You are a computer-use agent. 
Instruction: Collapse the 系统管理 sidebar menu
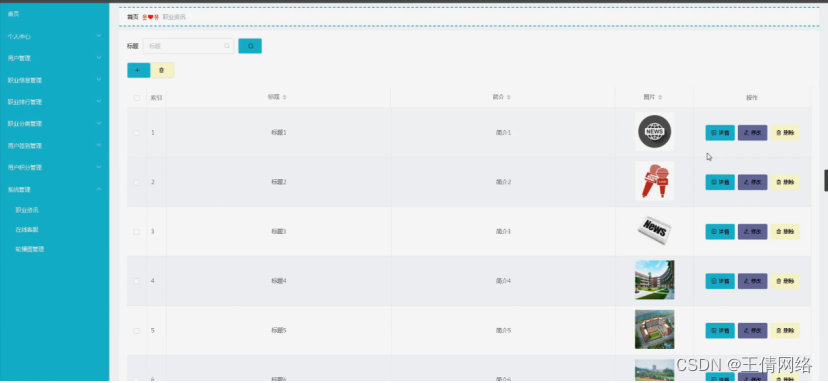pos(54,189)
